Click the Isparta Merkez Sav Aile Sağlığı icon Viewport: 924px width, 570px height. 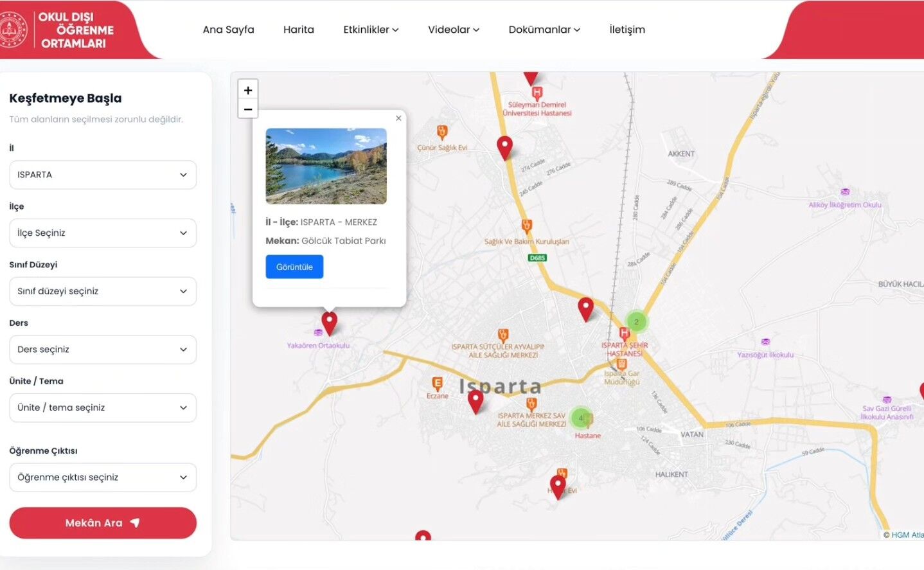pos(531,404)
